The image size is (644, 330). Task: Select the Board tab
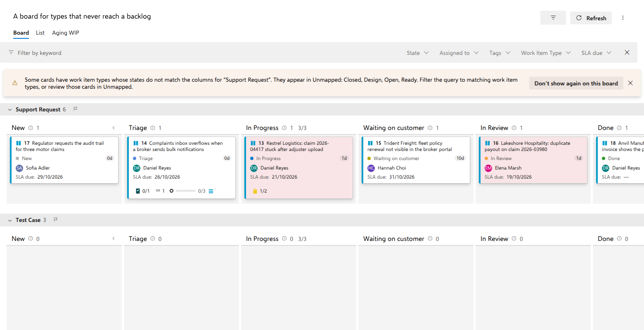pos(21,33)
